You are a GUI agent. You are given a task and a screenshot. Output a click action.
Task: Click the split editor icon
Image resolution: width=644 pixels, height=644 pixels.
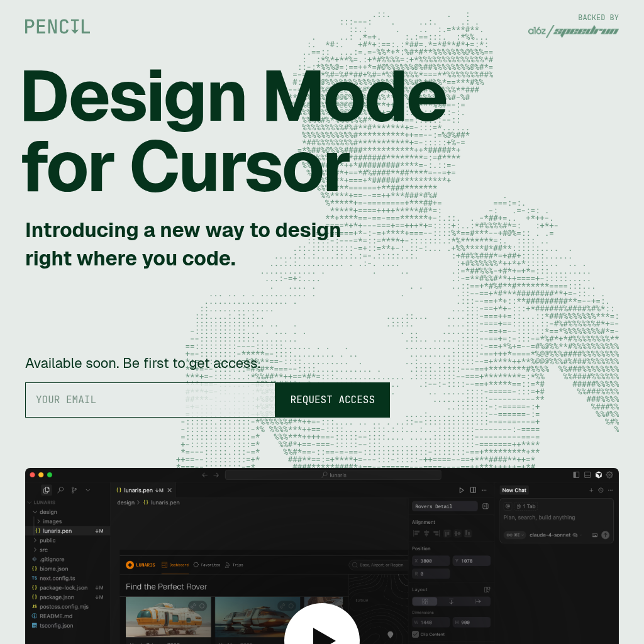[x=473, y=490]
